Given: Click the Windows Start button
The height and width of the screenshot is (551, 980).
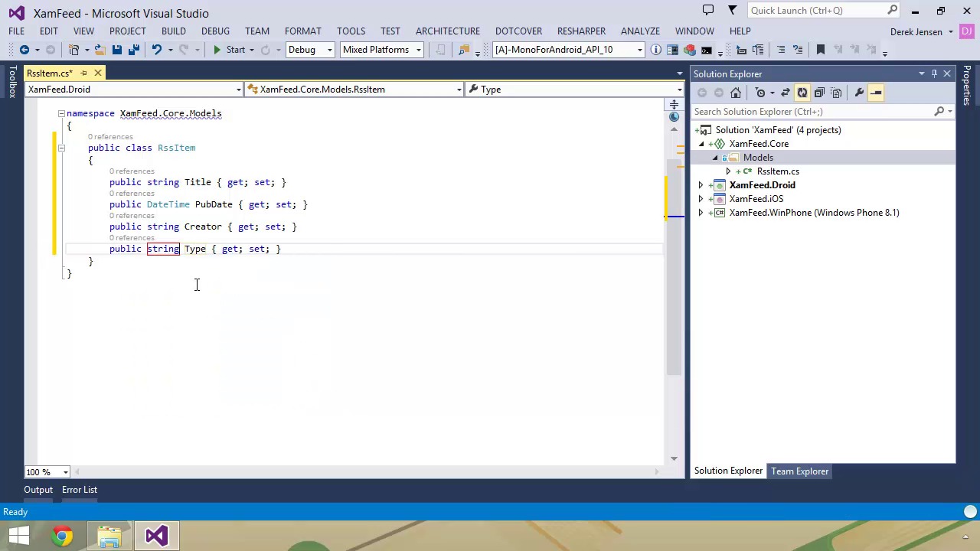Looking at the screenshot, I should point(18,536).
